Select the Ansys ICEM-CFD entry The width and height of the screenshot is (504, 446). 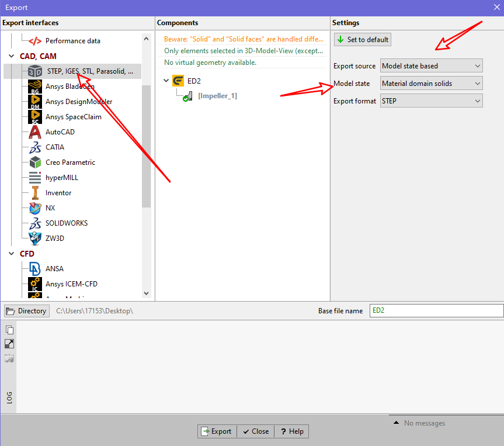[x=71, y=284]
